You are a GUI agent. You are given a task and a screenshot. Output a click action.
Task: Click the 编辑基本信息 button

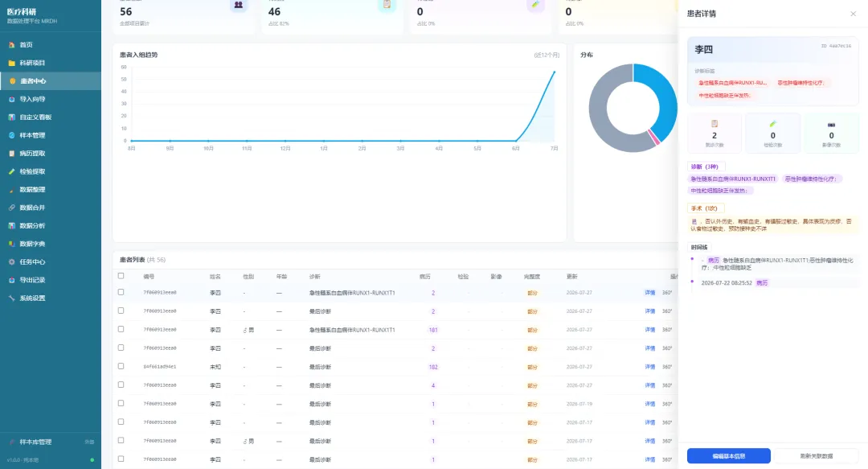click(728, 455)
